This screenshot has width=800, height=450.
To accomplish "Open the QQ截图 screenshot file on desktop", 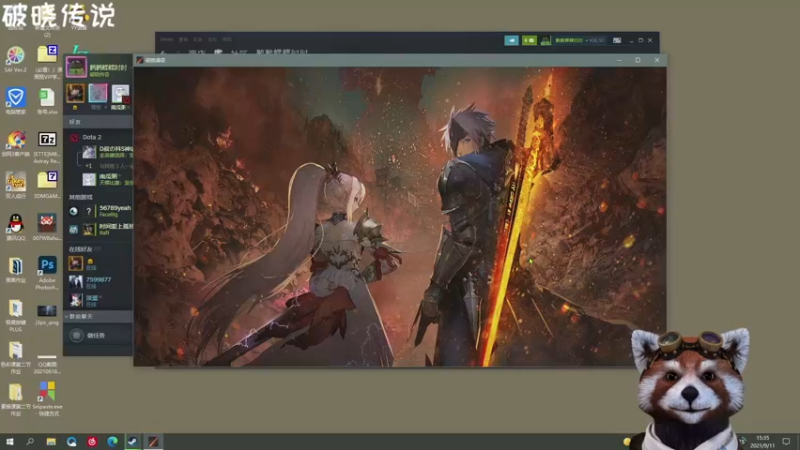I will (x=47, y=362).
